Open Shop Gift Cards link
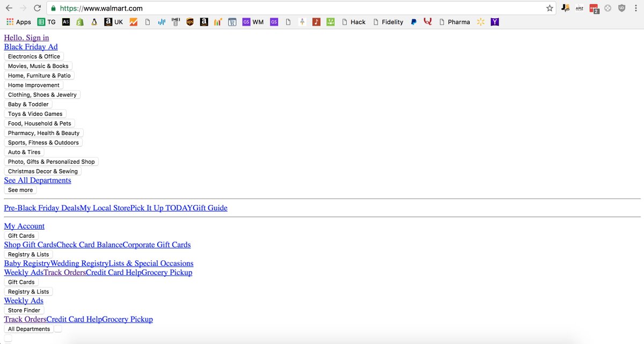Screen dimensions: 644x344 click(30, 245)
